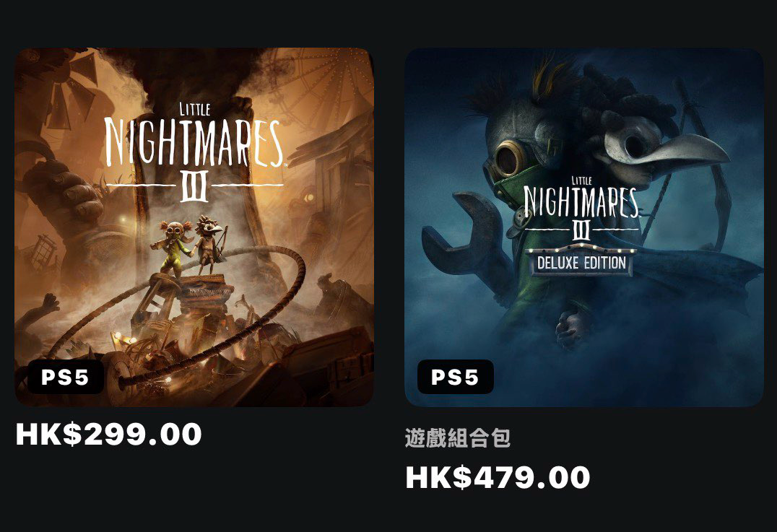Click the DELUXE EDITION sign banner

pos(581,262)
